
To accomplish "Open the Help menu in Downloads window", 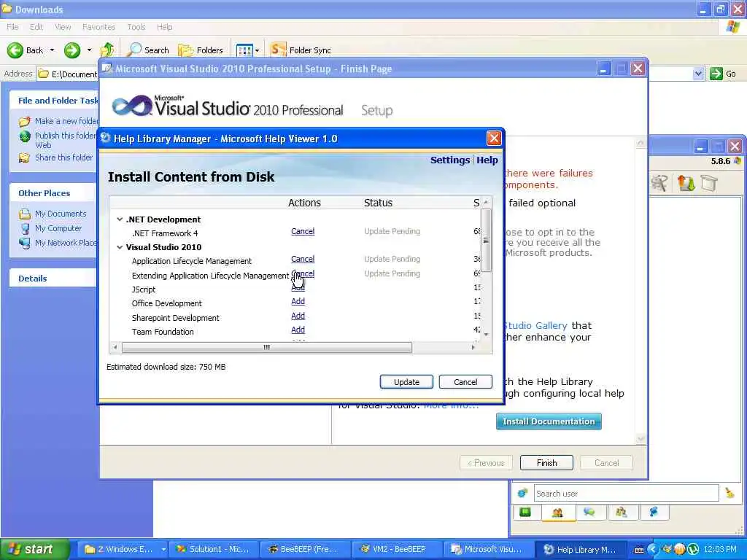I will [164, 27].
